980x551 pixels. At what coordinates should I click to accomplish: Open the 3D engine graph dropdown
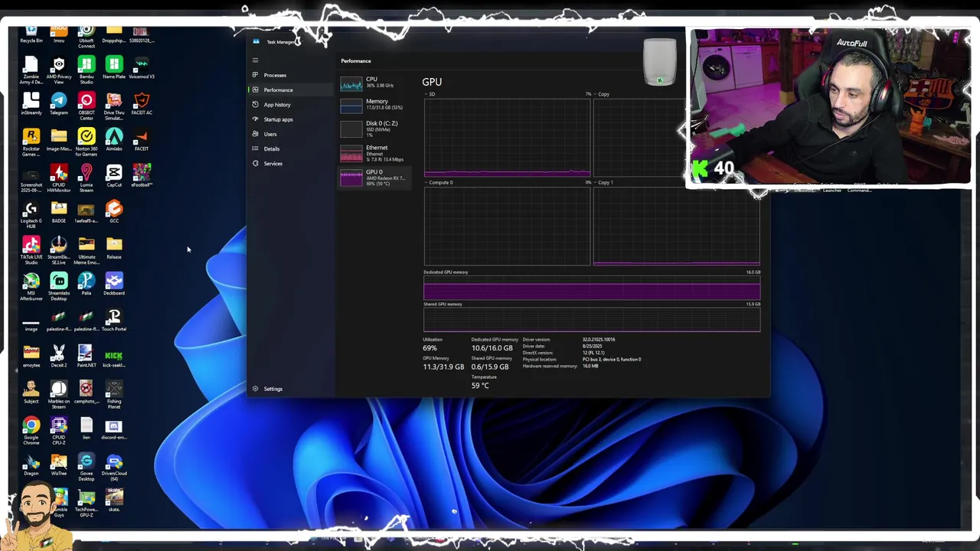pyautogui.click(x=431, y=94)
